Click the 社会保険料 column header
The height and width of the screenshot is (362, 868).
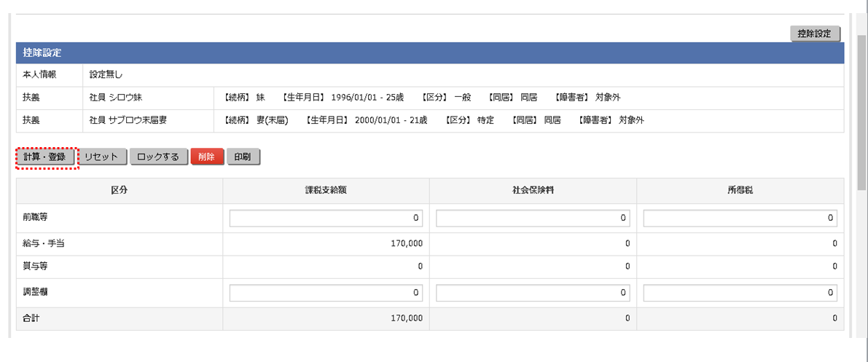(533, 189)
